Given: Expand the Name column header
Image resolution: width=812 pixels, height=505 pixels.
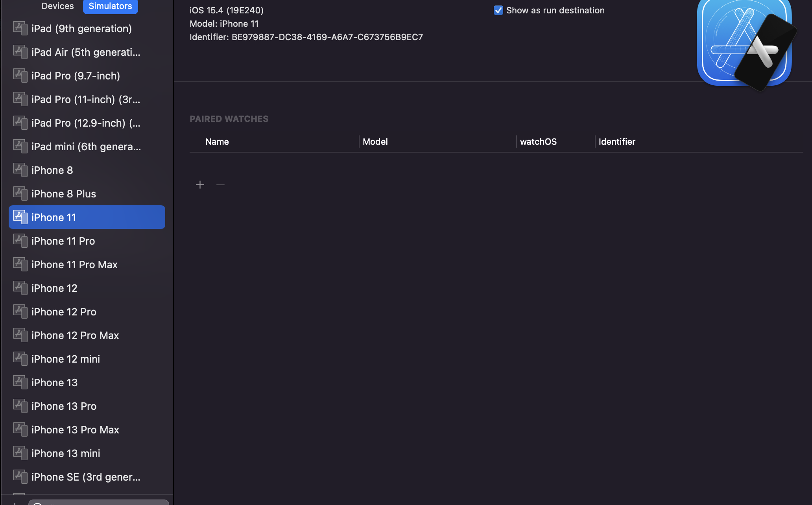Looking at the screenshot, I should pos(360,141).
